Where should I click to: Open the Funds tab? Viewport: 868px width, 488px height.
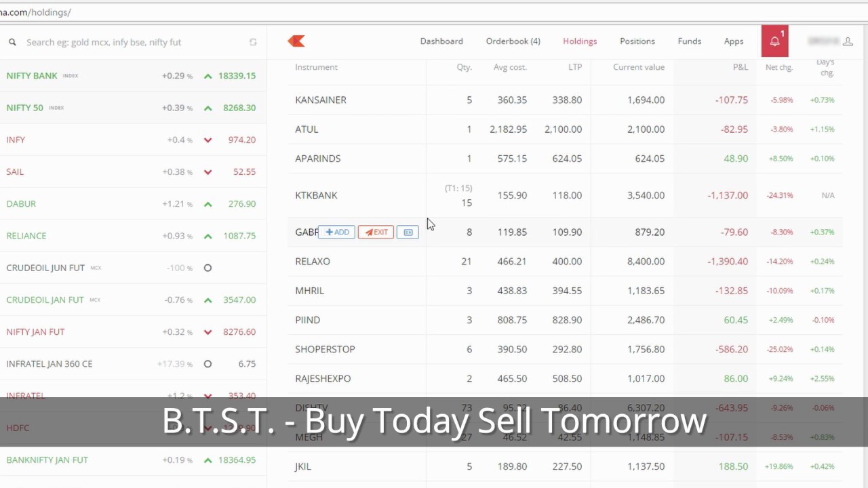pos(690,41)
